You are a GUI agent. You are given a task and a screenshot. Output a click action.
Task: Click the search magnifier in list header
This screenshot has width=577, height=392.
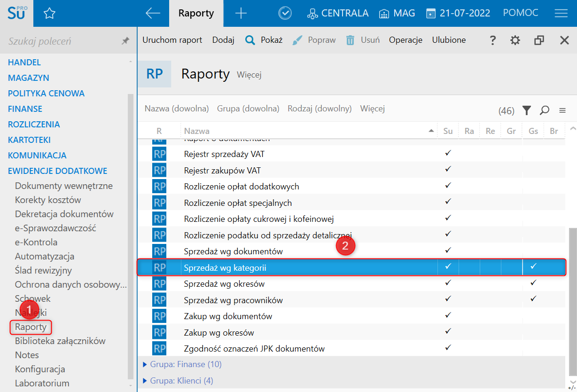[x=545, y=110]
